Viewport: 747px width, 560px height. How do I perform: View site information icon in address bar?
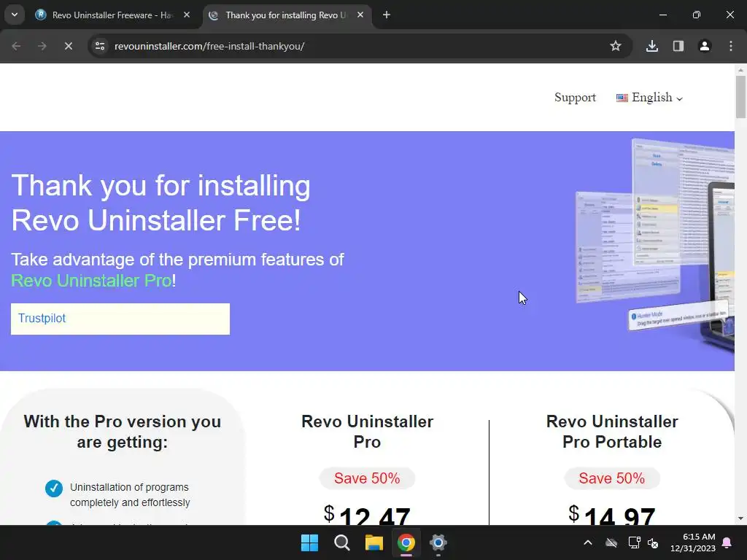point(100,46)
